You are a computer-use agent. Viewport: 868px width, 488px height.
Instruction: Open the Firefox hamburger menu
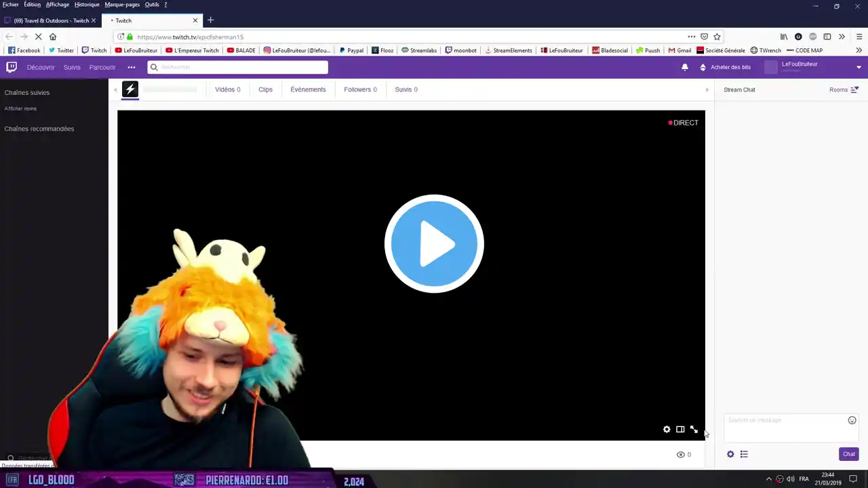pyautogui.click(x=859, y=37)
